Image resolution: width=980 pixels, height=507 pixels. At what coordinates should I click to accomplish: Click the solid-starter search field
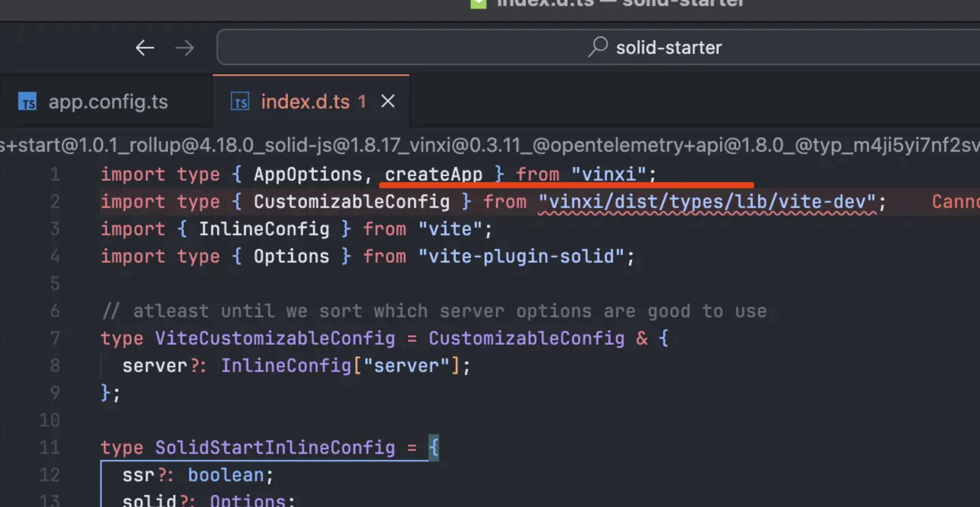[598, 47]
